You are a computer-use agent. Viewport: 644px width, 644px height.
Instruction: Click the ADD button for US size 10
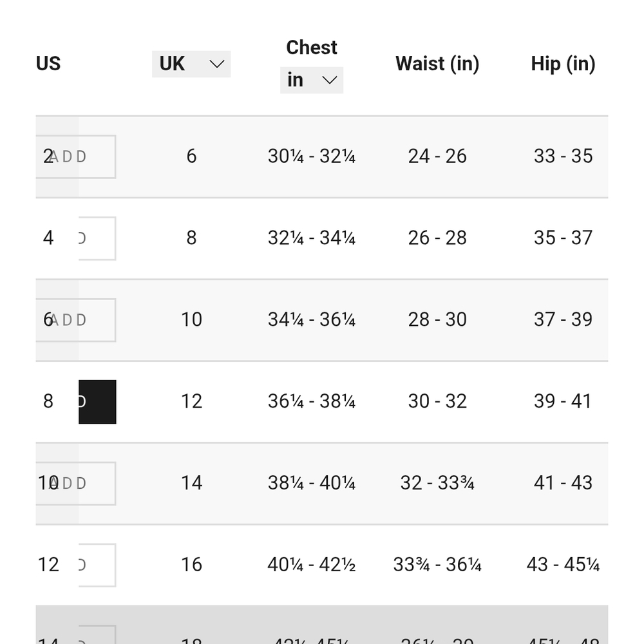[x=76, y=484]
